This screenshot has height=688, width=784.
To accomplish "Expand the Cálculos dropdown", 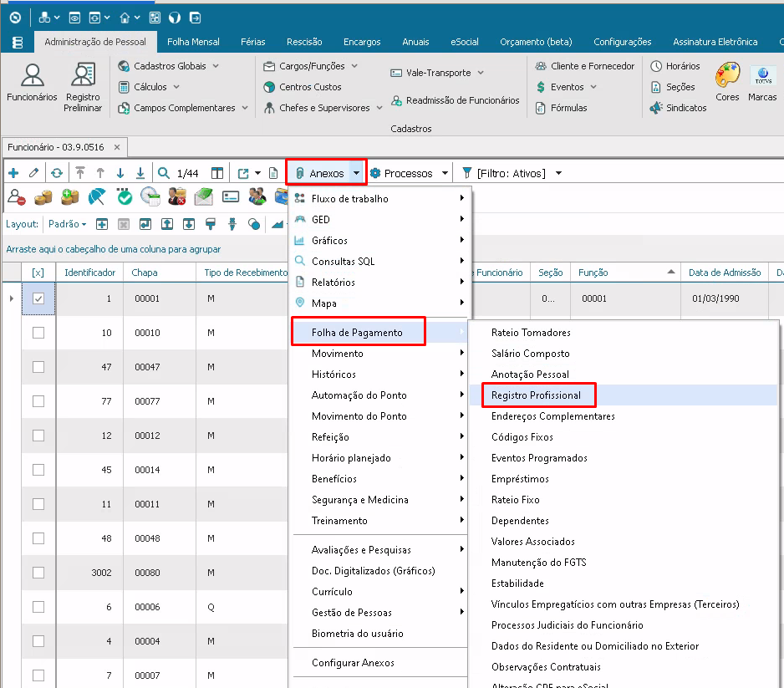I will pyautogui.click(x=176, y=87).
